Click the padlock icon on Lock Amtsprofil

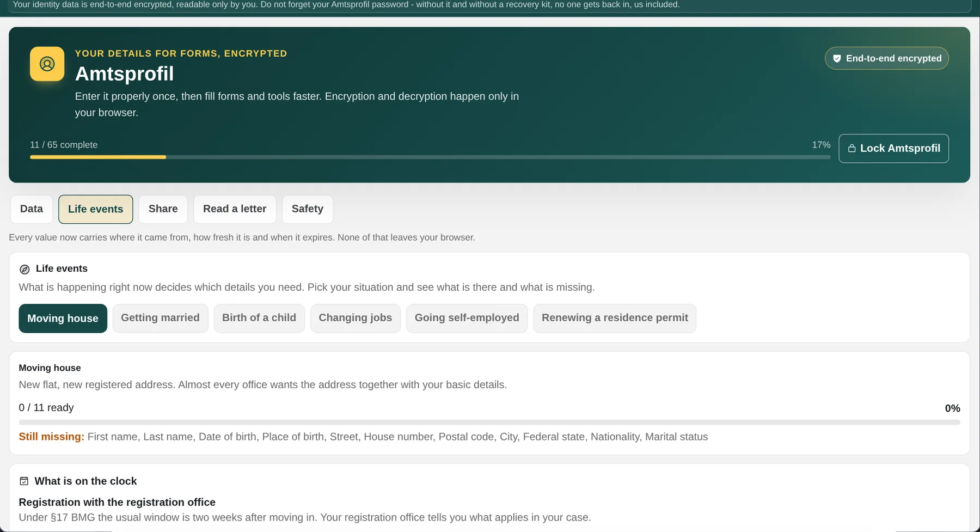[x=852, y=148]
